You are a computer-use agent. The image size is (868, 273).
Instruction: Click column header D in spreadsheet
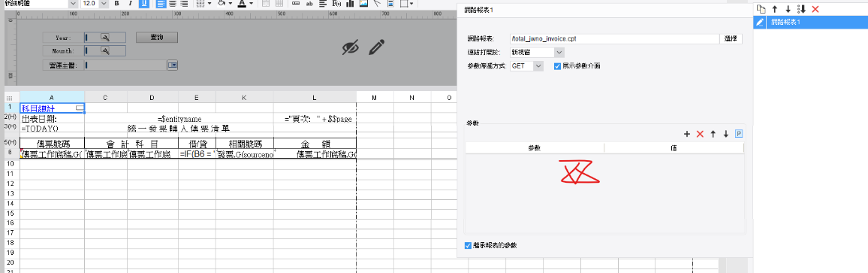coord(152,98)
